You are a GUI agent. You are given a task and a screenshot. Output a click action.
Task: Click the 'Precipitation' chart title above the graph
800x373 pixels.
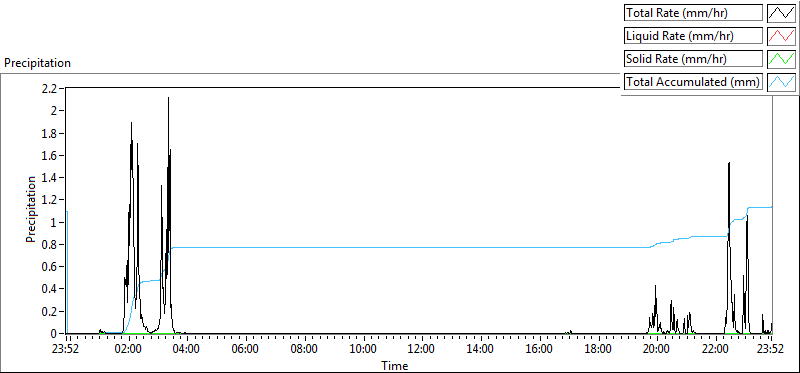pyautogui.click(x=37, y=63)
